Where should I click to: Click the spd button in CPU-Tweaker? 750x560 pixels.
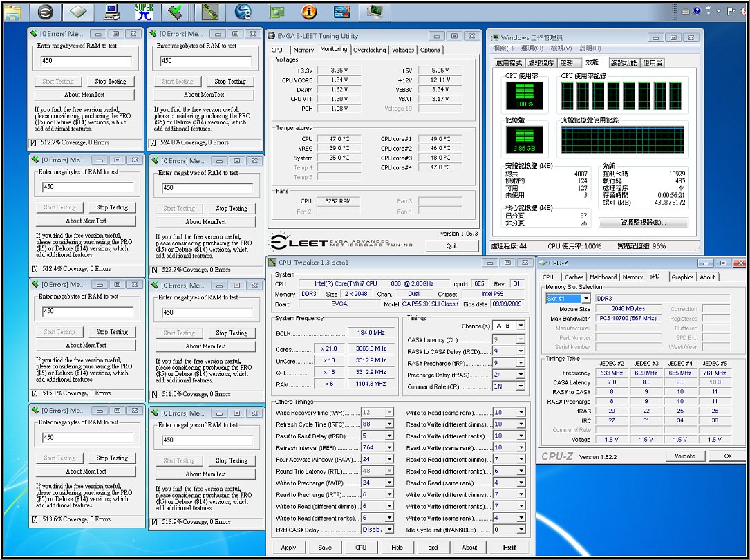pyautogui.click(x=433, y=548)
